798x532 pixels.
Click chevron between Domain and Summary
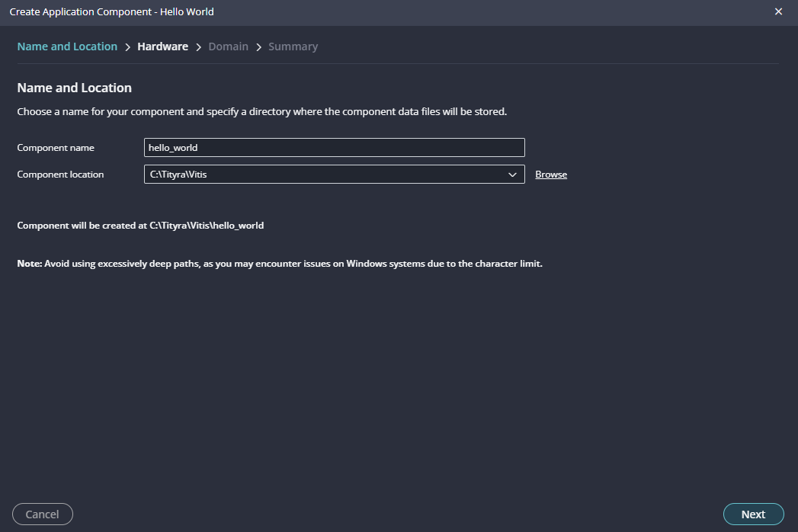[258, 47]
